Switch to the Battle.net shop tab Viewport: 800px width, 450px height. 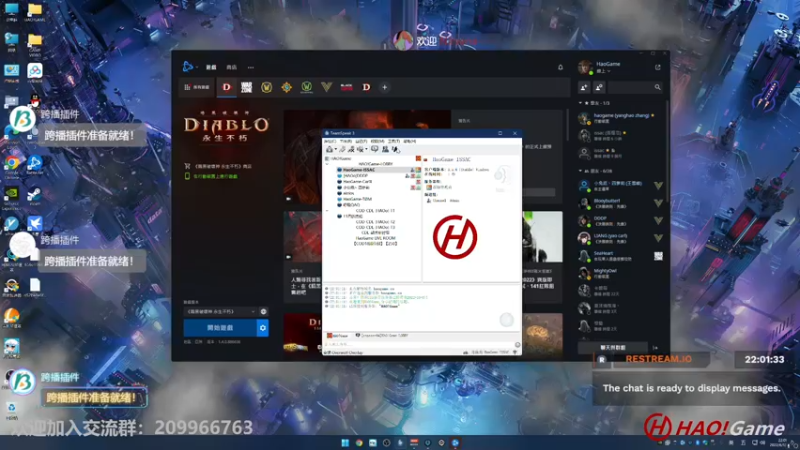pos(232,67)
